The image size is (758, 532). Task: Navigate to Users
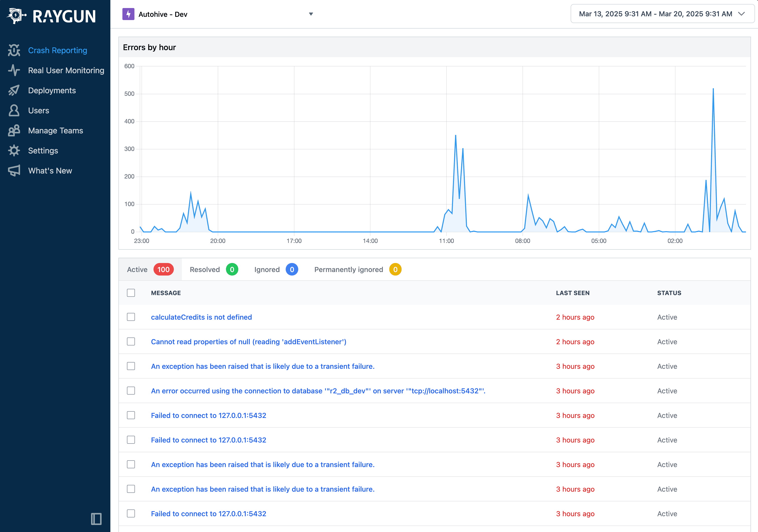point(39,111)
